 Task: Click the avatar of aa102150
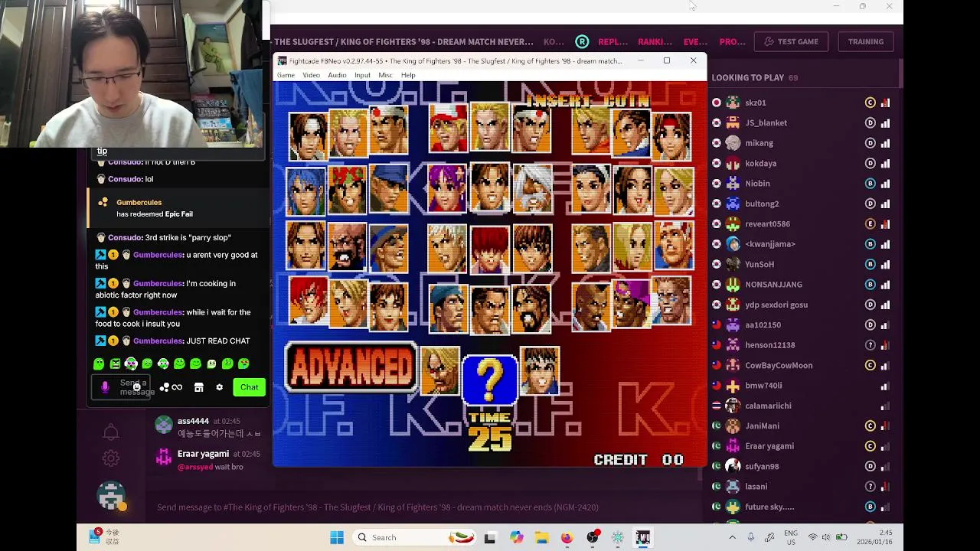733,324
